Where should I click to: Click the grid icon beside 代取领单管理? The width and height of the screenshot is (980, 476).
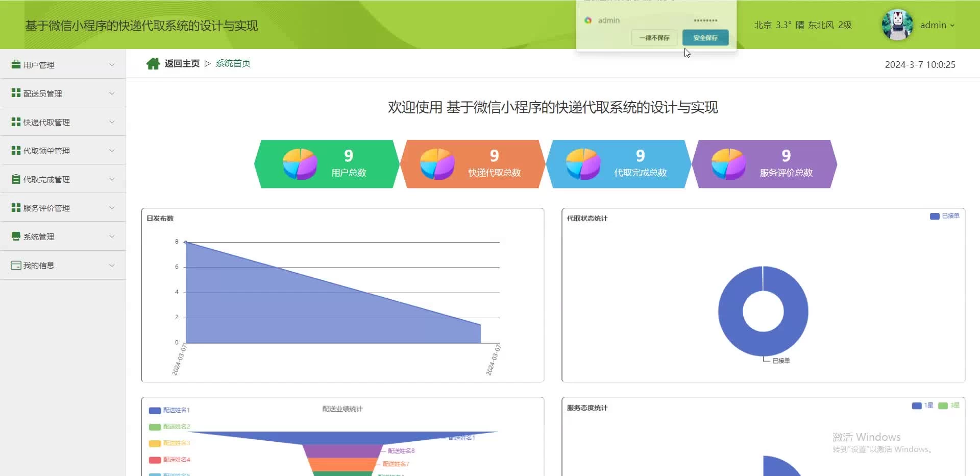(x=16, y=150)
